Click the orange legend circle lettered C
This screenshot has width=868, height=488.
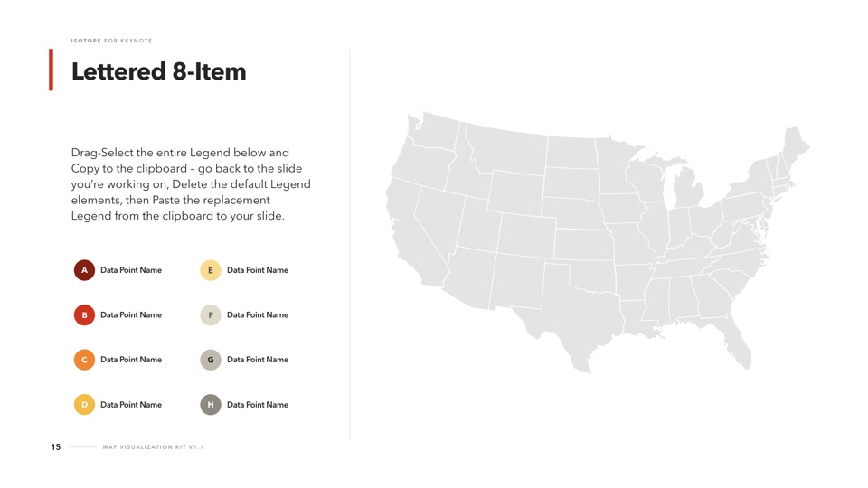[x=84, y=360]
